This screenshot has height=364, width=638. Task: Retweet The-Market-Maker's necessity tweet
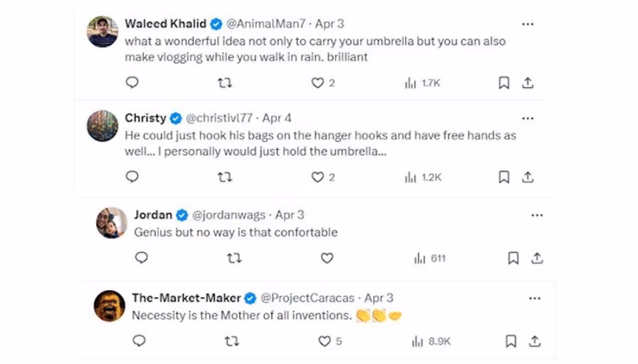tap(232, 341)
